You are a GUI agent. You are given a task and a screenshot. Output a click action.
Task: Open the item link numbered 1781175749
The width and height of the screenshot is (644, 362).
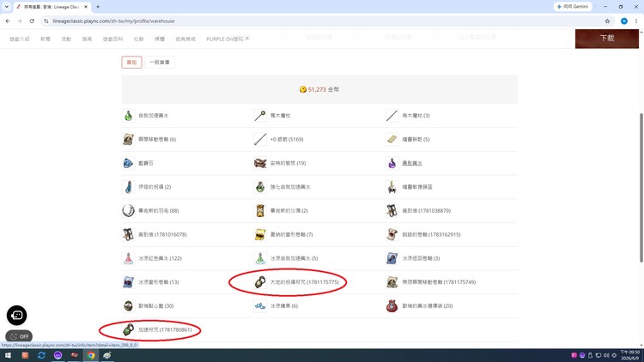coord(439,282)
